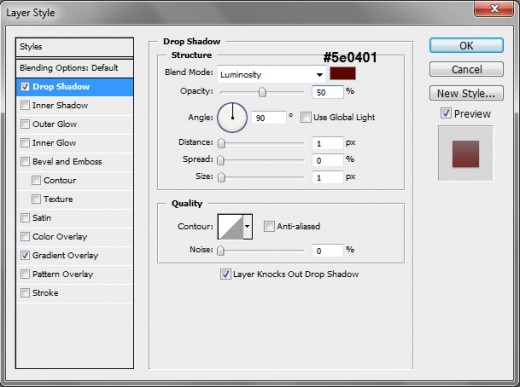Open the Stroke settings panel

pos(45,293)
